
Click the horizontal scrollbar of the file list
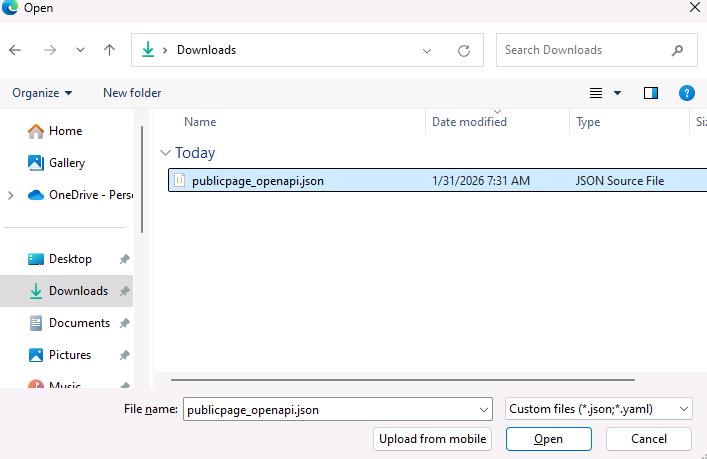403,380
